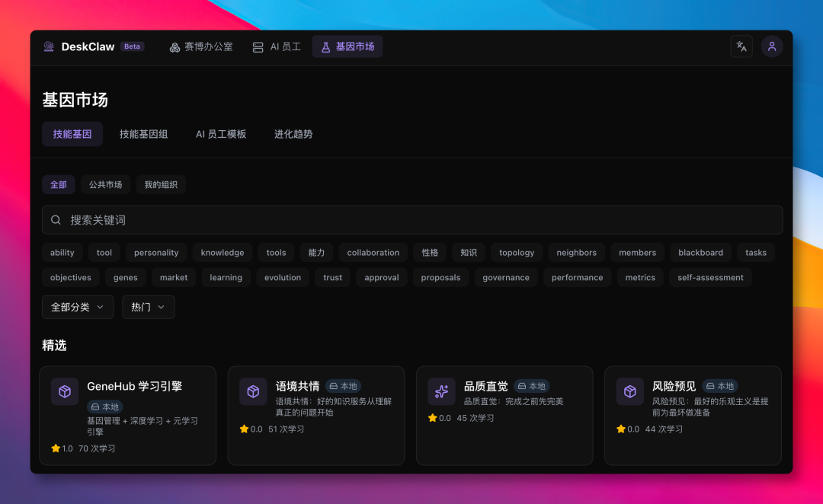Filter by the proposals tag
The image size is (823, 504).
click(x=441, y=277)
